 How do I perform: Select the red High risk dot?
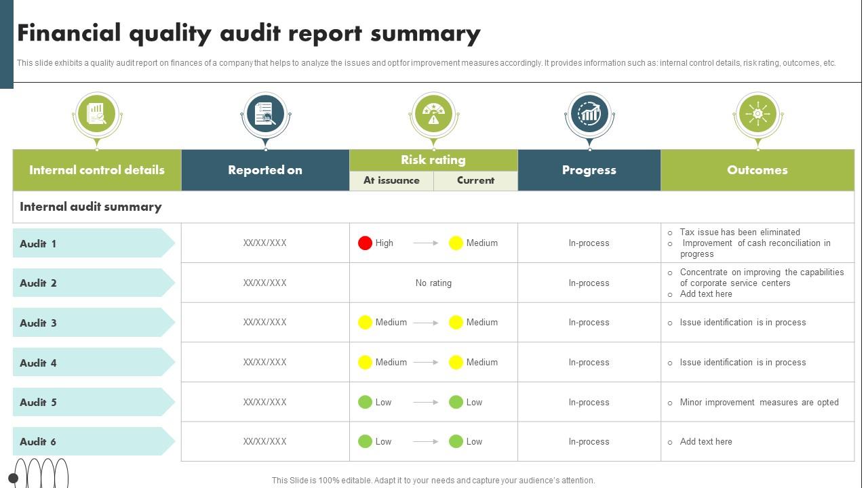click(365, 243)
